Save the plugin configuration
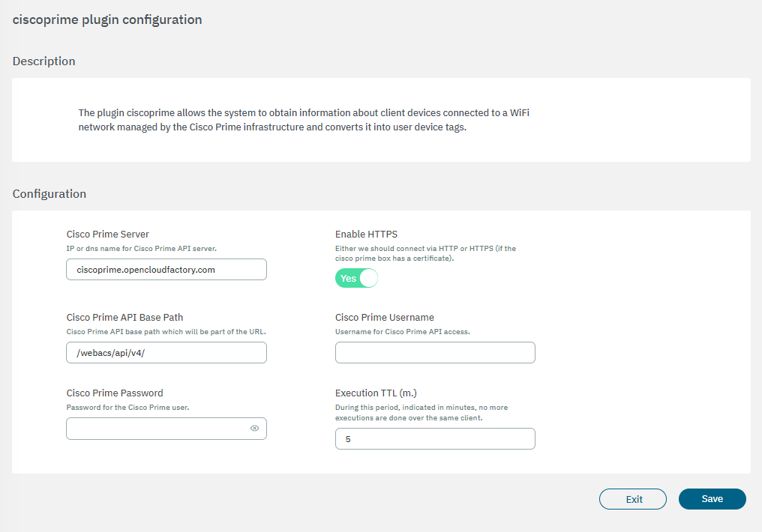This screenshot has height=532, width=762. pyautogui.click(x=712, y=499)
